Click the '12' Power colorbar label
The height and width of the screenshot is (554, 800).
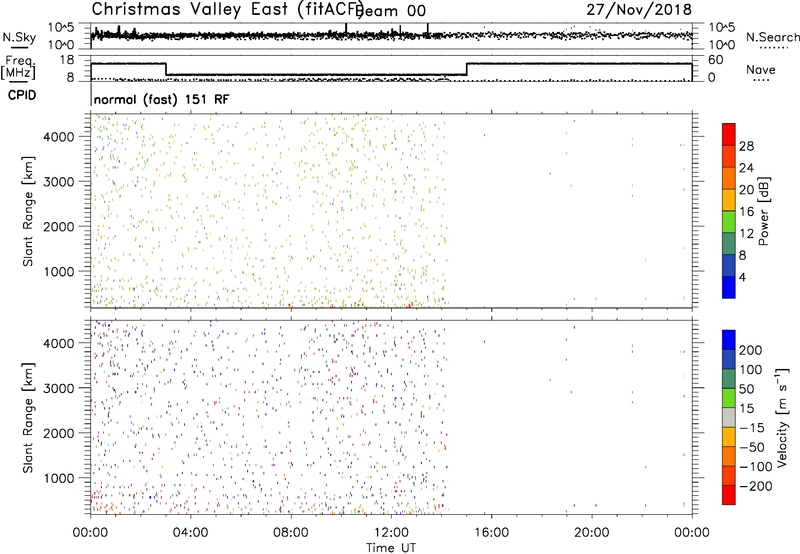click(746, 233)
